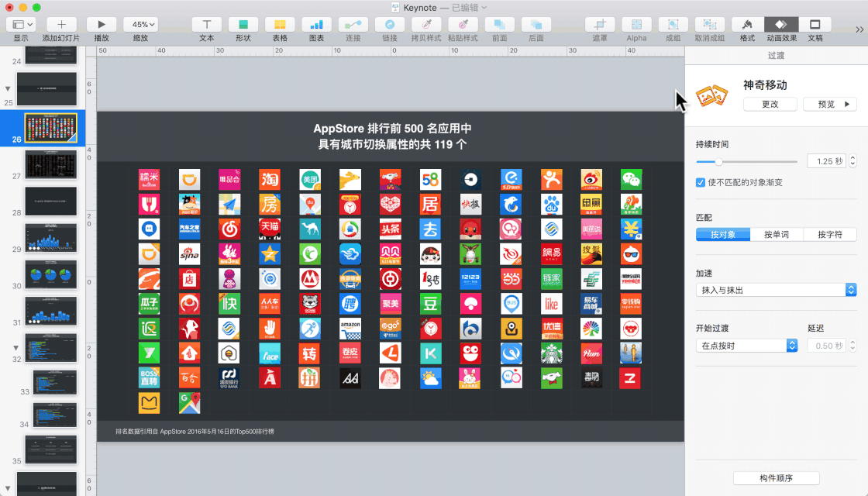Click the Add Slide (添加幻灯片) toolbar icon
Screen dimensions: 868x496
pyautogui.click(x=61, y=24)
